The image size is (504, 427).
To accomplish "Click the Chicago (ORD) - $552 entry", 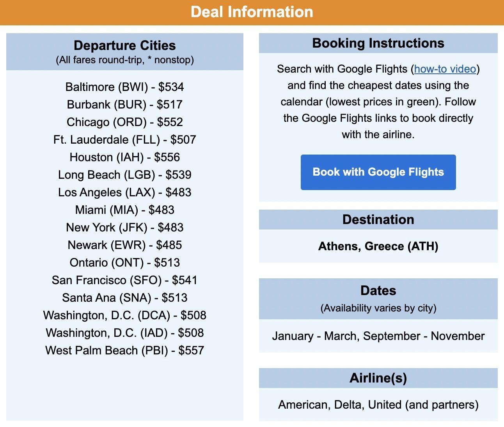I will coord(125,122).
